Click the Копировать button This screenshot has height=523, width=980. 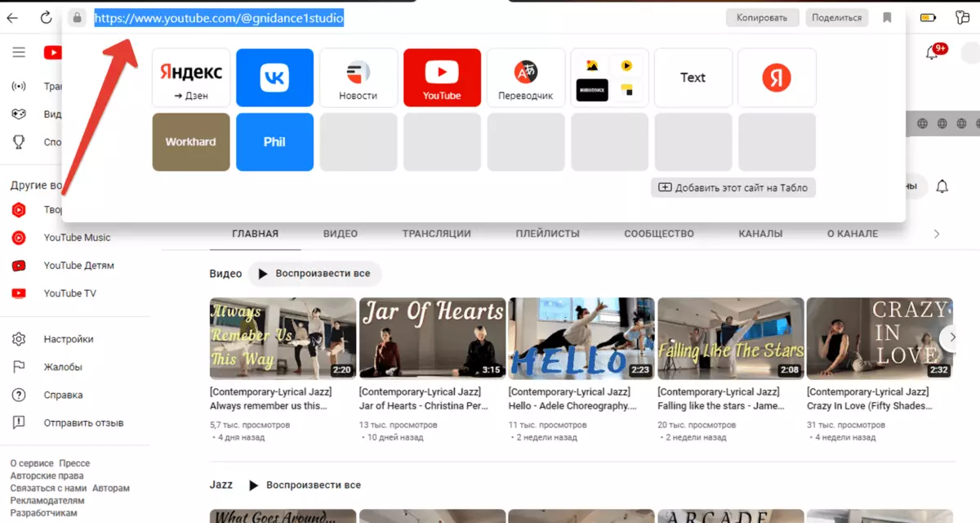tap(762, 17)
